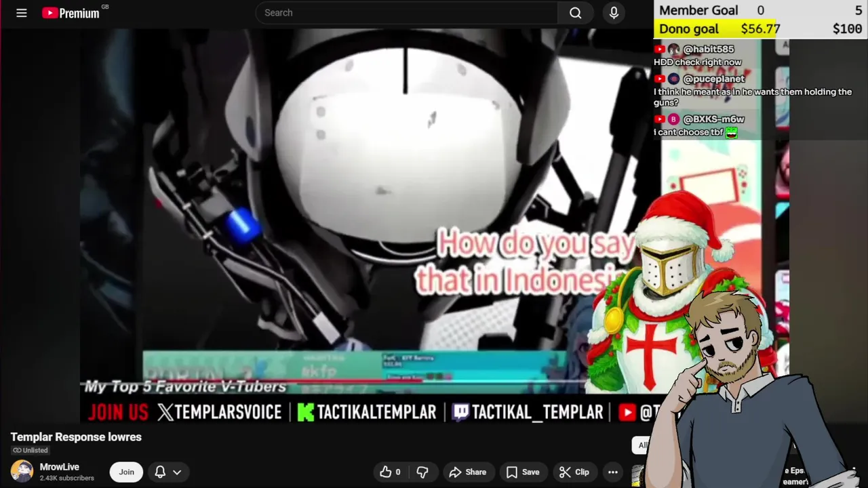Create a Clip of the video
This screenshot has height=488, width=868.
[x=574, y=472]
